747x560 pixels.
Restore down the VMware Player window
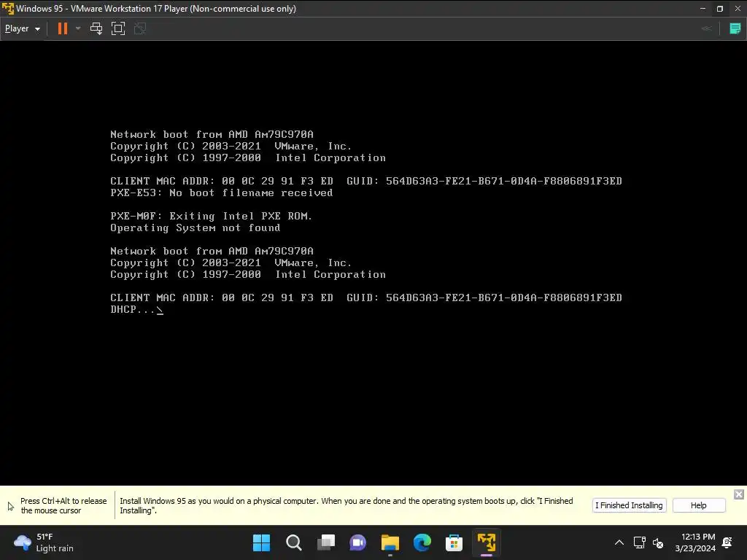(720, 9)
